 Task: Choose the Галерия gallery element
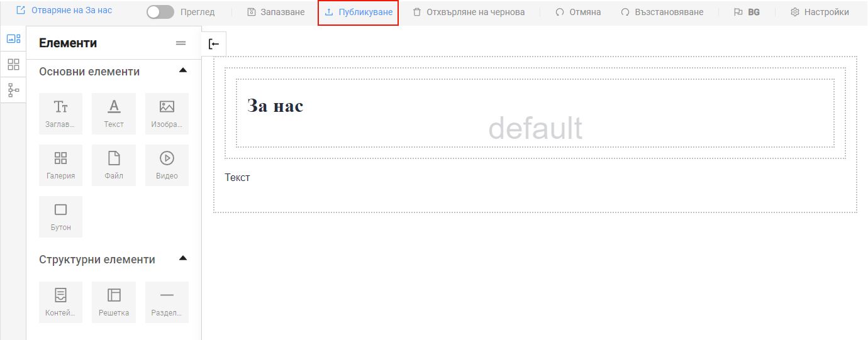point(60,165)
